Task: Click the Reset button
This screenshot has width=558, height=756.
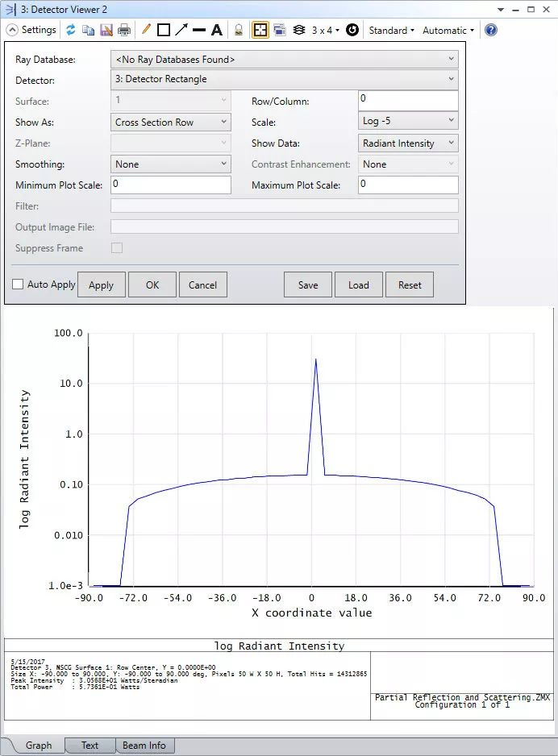Action: click(x=410, y=285)
